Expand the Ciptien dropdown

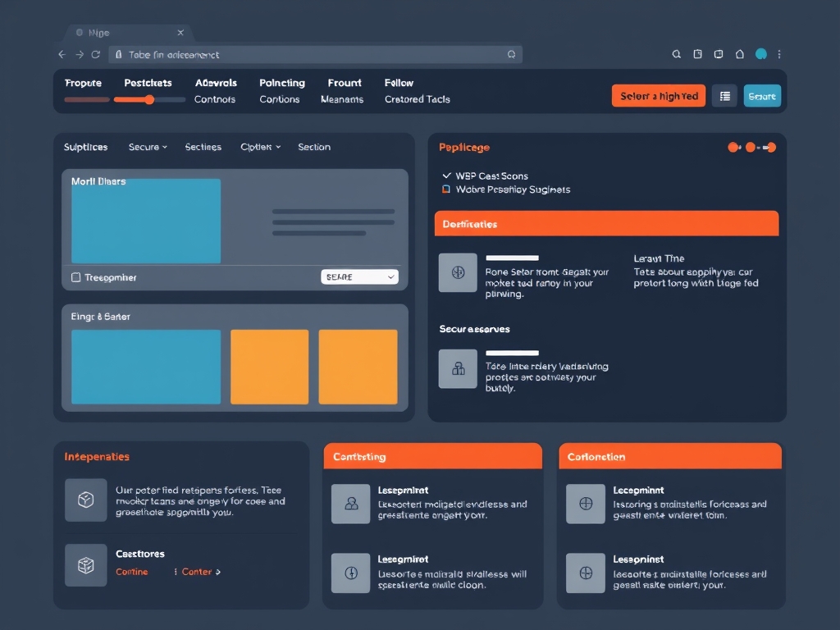pyautogui.click(x=260, y=147)
